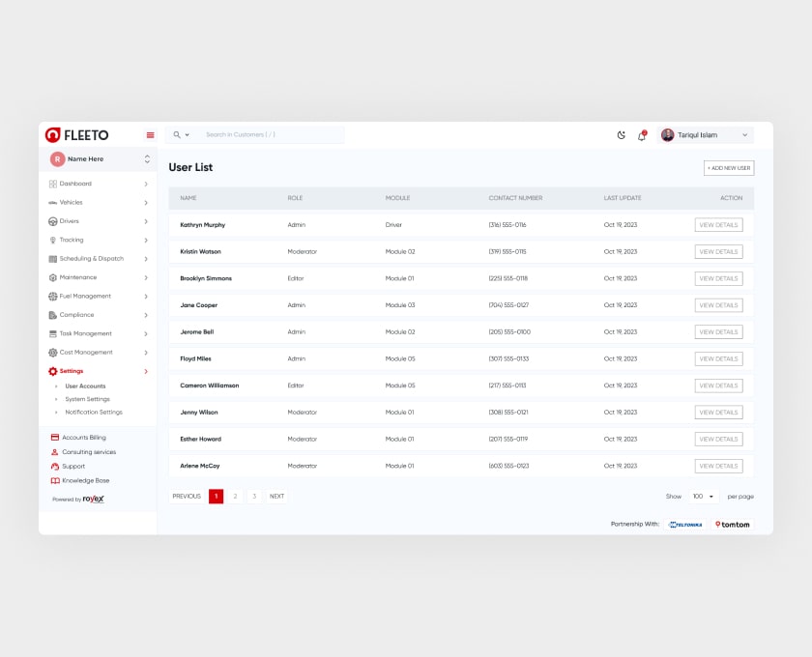
Task: Expand the Name Here account switcher
Action: (147, 159)
